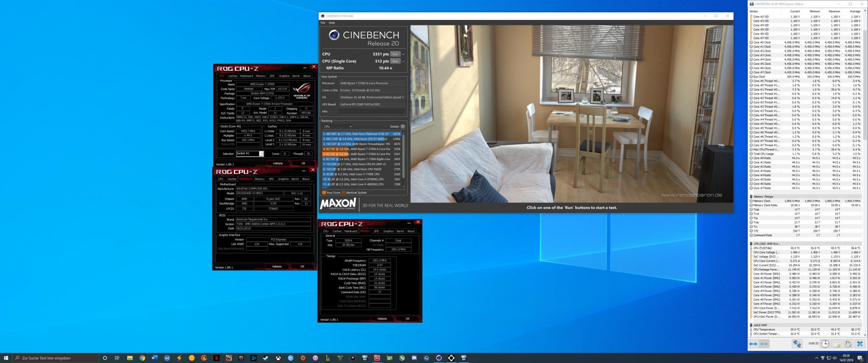Viewport: 868px width, 363px height.
Task: Open Cinebench File menu
Action: [x=323, y=22]
